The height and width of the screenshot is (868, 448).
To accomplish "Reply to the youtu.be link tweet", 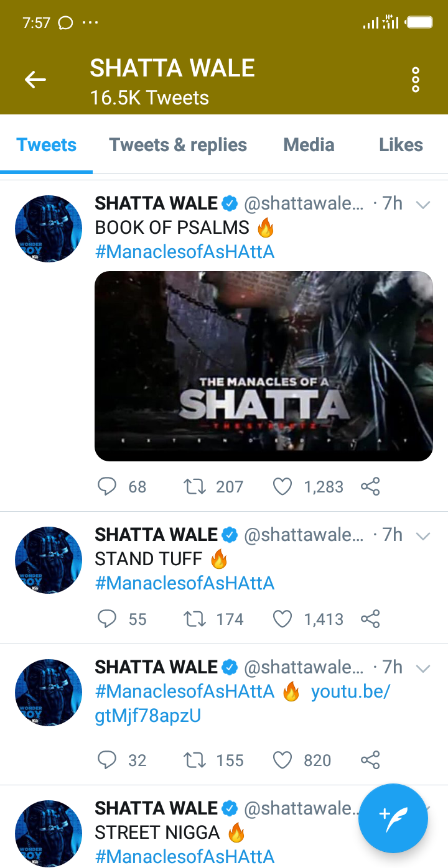I will pyautogui.click(x=107, y=760).
